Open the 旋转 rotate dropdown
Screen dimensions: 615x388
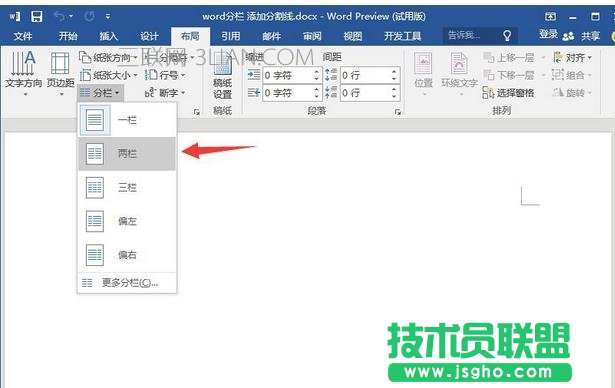(x=572, y=93)
